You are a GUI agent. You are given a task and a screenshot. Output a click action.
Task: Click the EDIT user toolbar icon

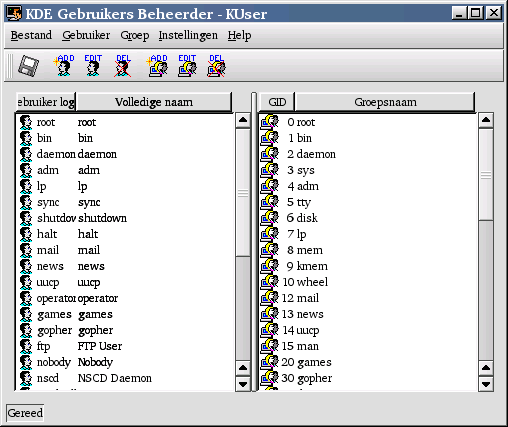coord(93,66)
